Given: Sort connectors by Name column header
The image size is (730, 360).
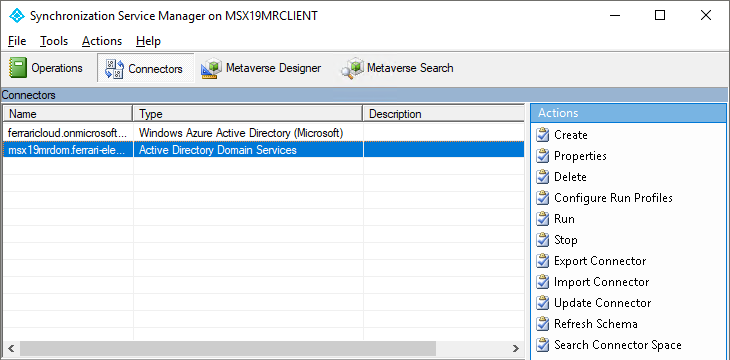Looking at the screenshot, I should (x=68, y=114).
